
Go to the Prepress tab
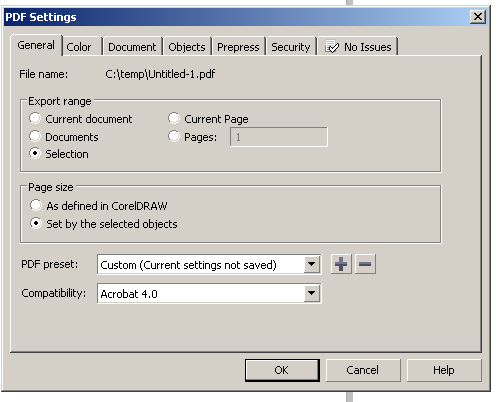tap(239, 47)
